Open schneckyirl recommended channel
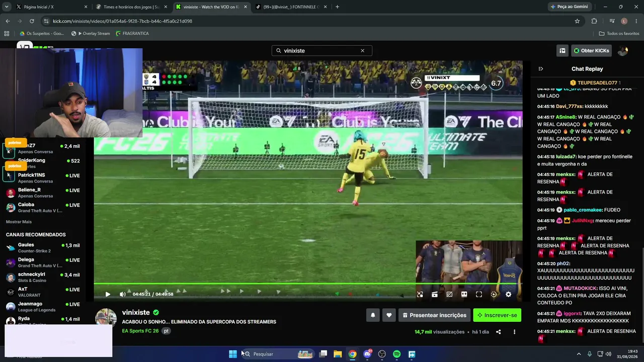Viewport: 644px width, 362px height. coord(43,277)
